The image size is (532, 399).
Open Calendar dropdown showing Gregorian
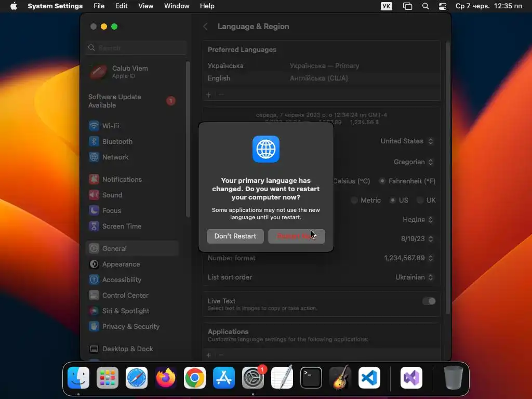413,162
